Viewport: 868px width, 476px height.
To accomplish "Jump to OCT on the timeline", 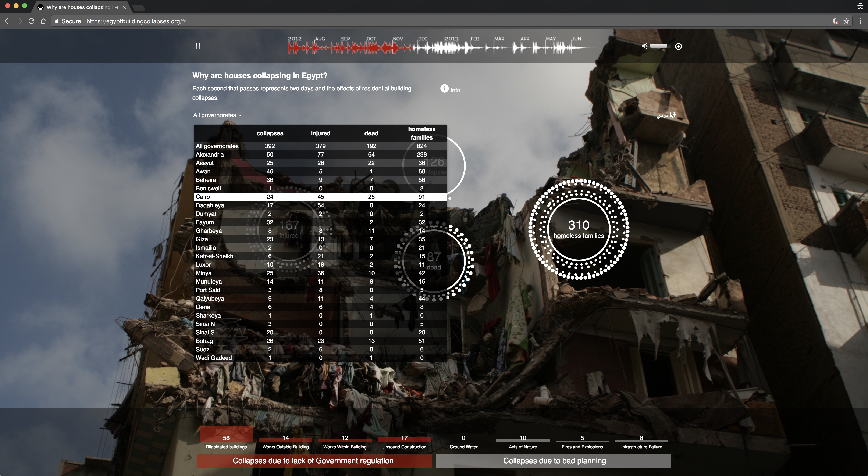I will (371, 39).
